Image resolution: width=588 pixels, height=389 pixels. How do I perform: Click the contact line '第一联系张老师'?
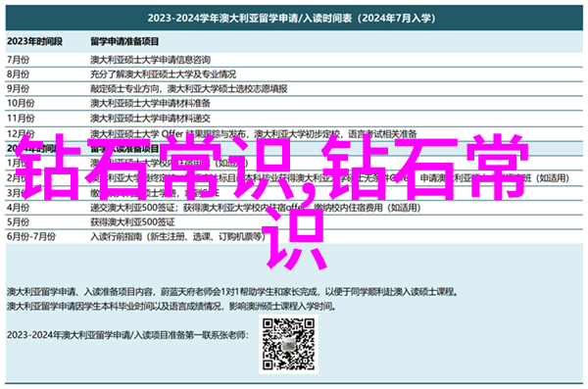pos(127,334)
